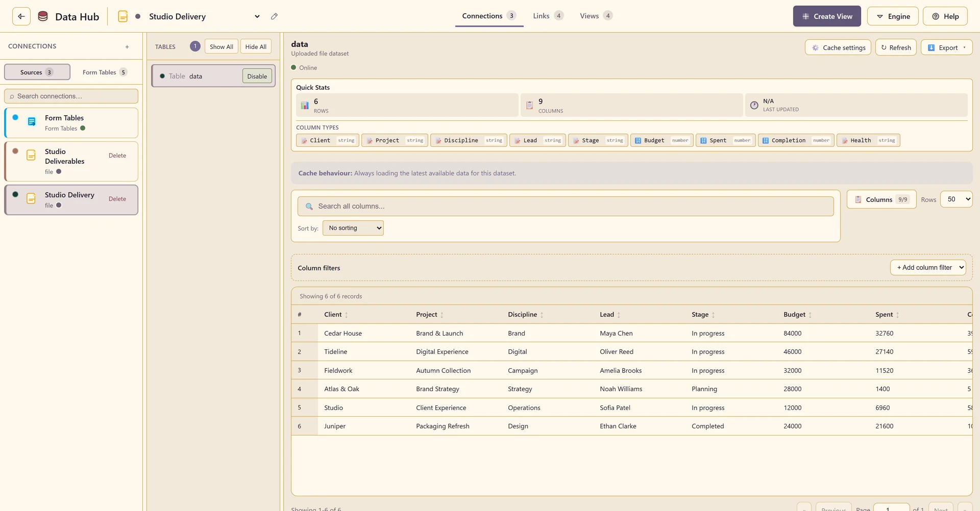Open the Engine menu
This screenshot has width=980, height=511.
(893, 16)
